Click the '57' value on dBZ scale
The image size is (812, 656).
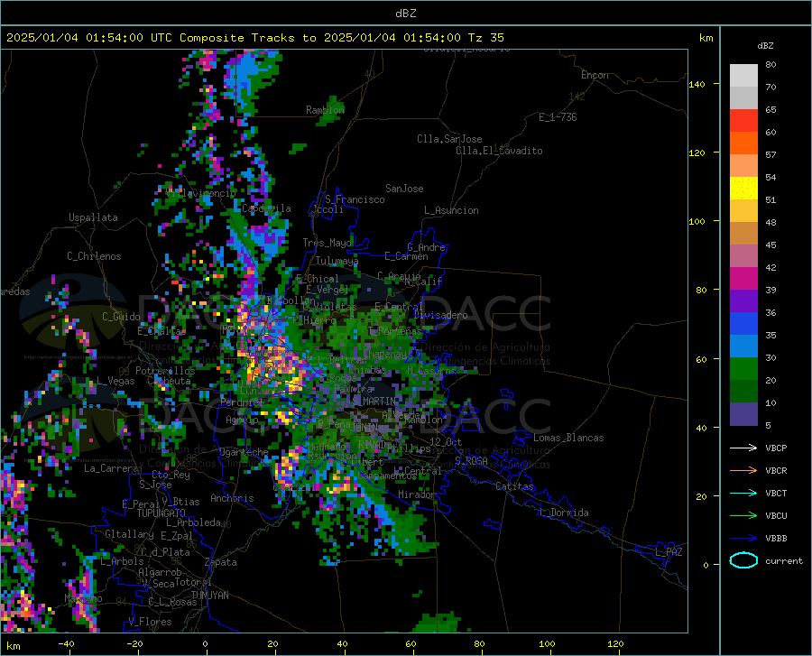pos(770,155)
